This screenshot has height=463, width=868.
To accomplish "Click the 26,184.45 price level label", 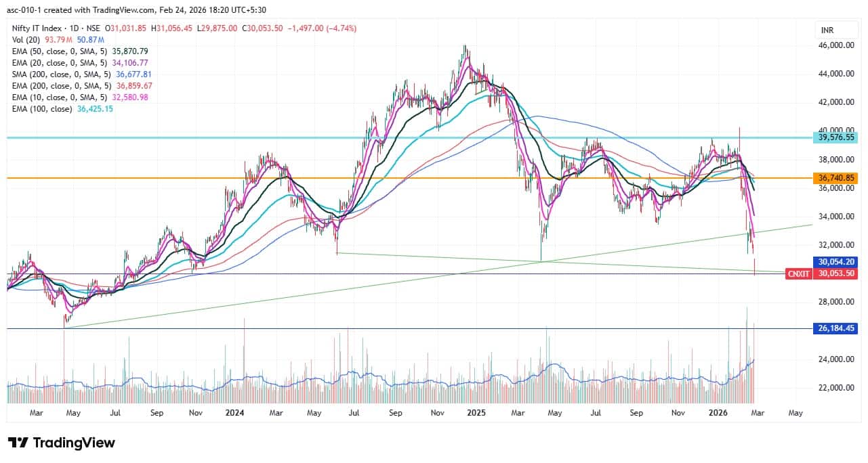I will coord(834,328).
